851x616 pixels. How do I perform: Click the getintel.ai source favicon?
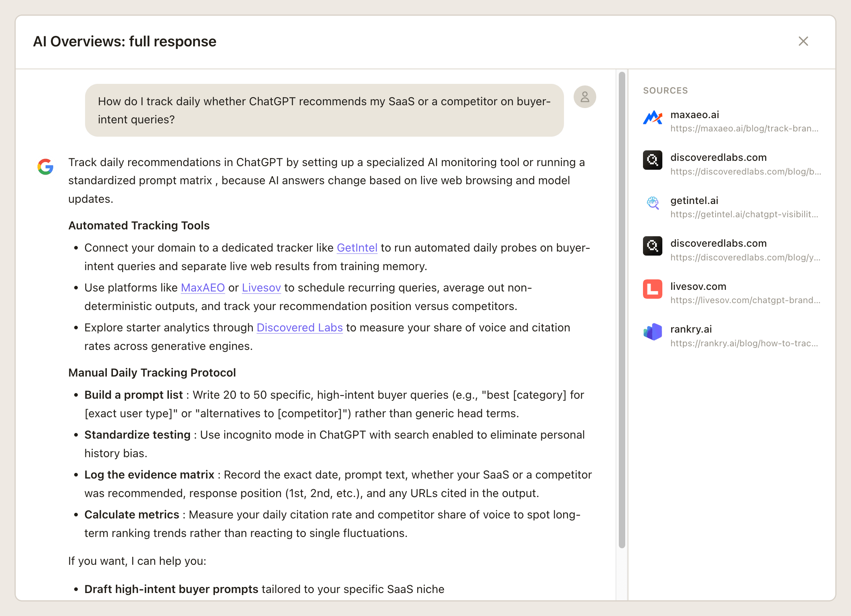click(x=653, y=203)
